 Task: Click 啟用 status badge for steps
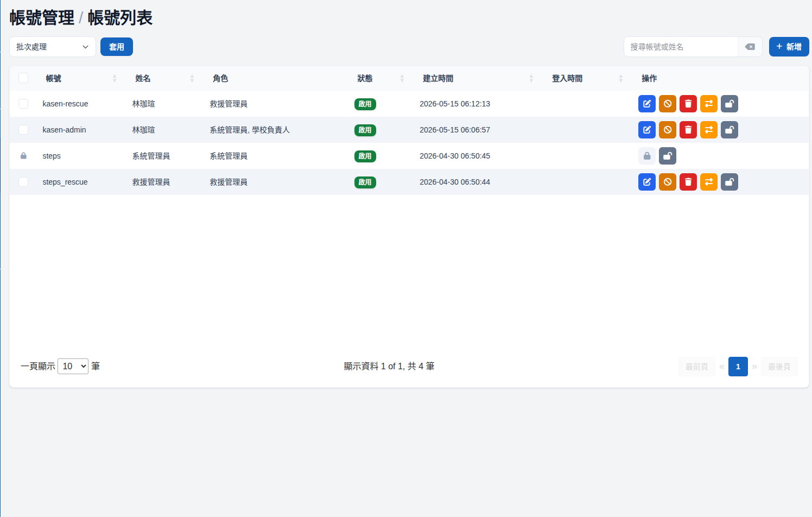[x=365, y=156]
